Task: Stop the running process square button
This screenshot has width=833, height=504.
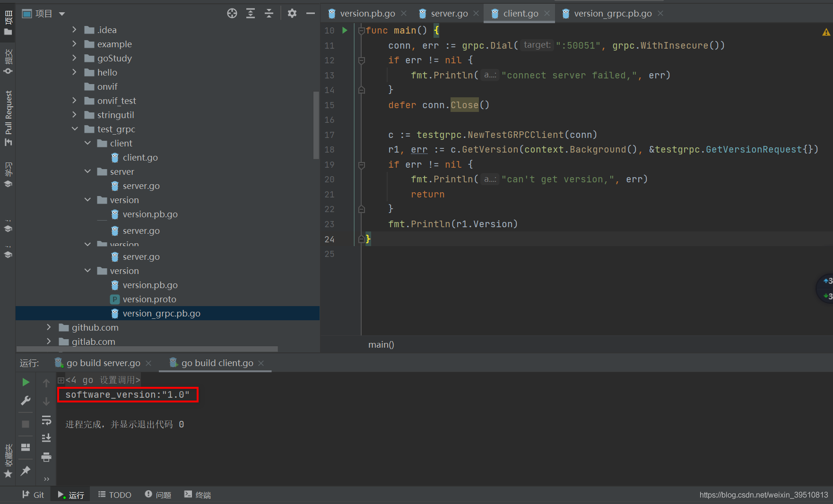Action: (x=26, y=424)
